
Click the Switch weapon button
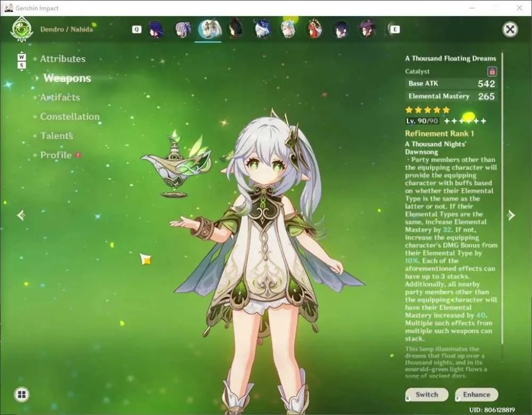(427, 394)
